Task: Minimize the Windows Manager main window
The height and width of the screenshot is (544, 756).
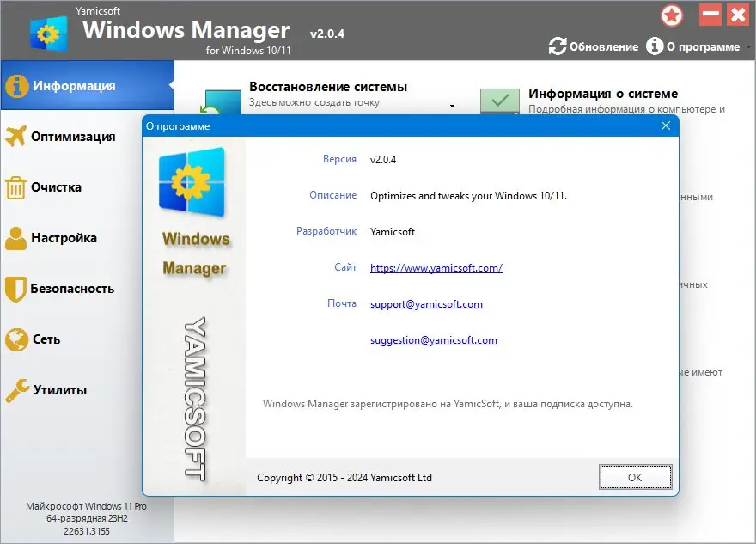Action: [x=710, y=15]
